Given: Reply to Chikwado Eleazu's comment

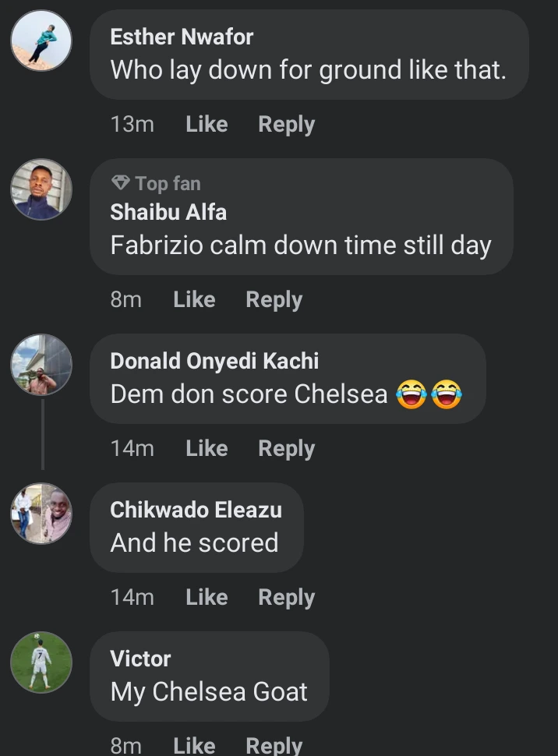Looking at the screenshot, I should click(286, 597).
